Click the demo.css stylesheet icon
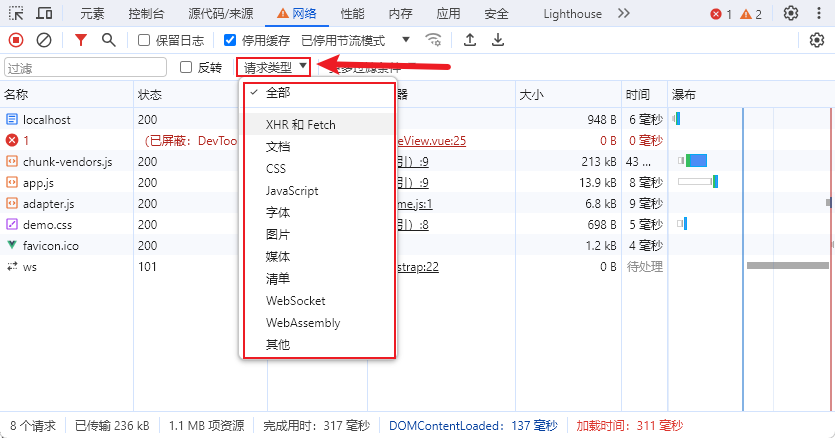835x438 pixels. pyautogui.click(x=12, y=224)
